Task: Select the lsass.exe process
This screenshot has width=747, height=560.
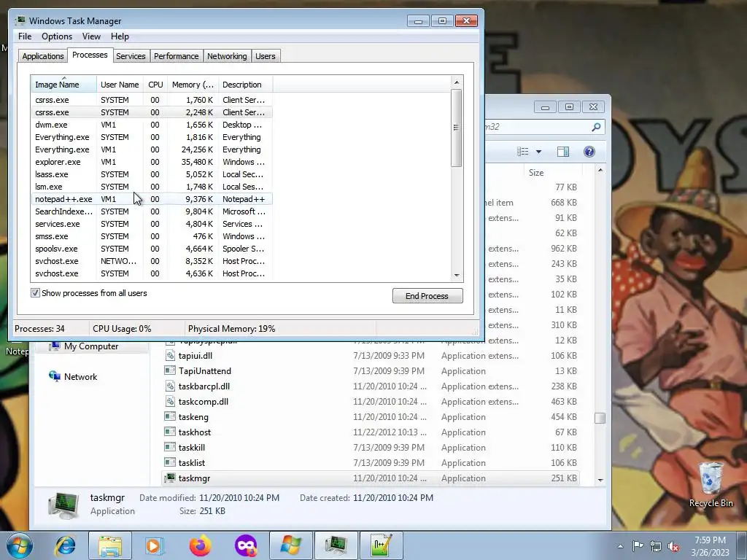Action: pyautogui.click(x=152, y=174)
